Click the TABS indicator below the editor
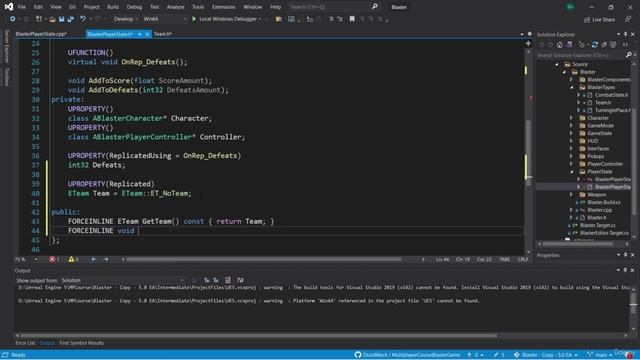 [504, 259]
